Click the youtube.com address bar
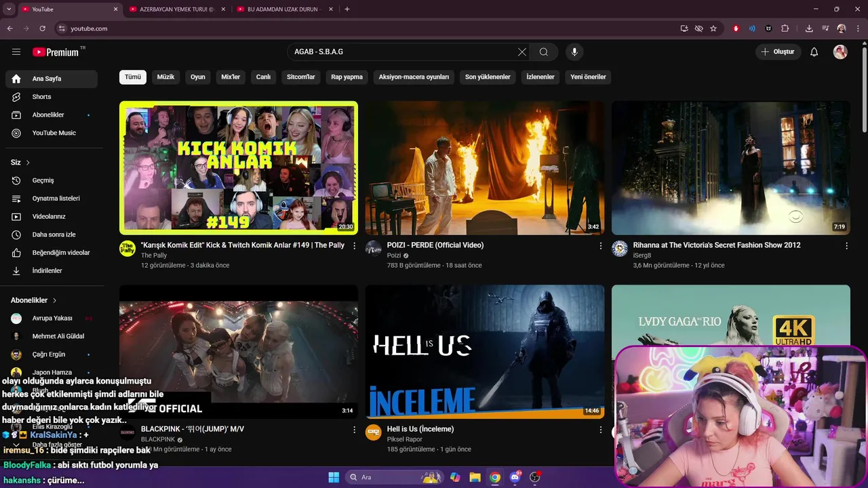 (366, 28)
